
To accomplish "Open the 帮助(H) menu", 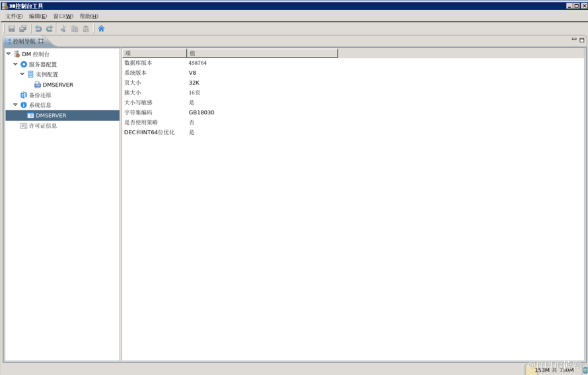I will [x=89, y=17].
